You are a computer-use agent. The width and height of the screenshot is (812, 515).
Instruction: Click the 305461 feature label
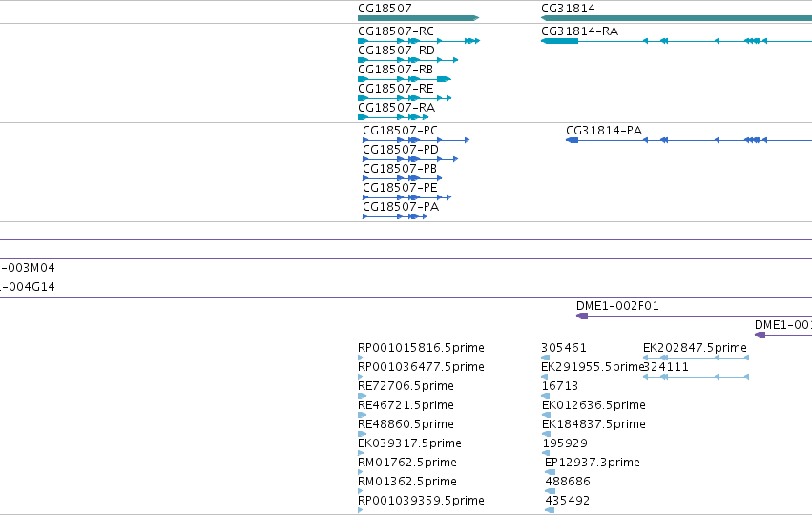click(x=564, y=348)
